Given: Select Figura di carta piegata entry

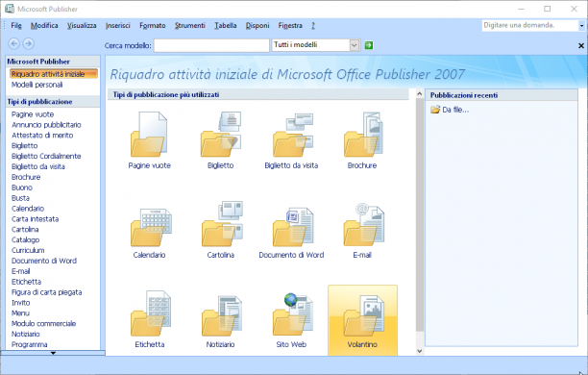Looking at the screenshot, I should point(46,292).
